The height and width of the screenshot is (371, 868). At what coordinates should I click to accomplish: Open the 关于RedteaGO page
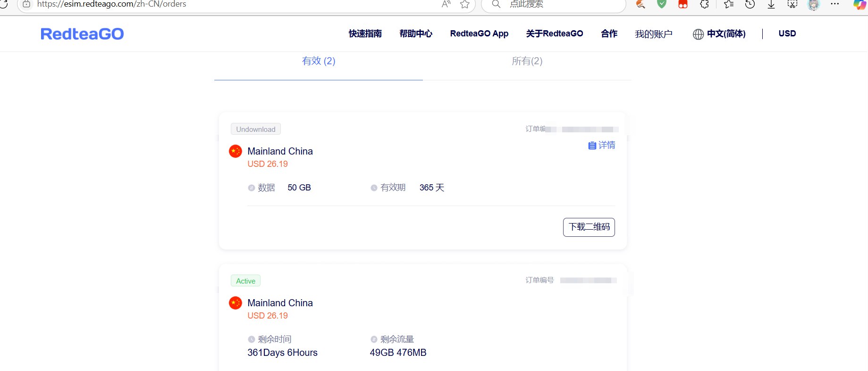click(555, 34)
